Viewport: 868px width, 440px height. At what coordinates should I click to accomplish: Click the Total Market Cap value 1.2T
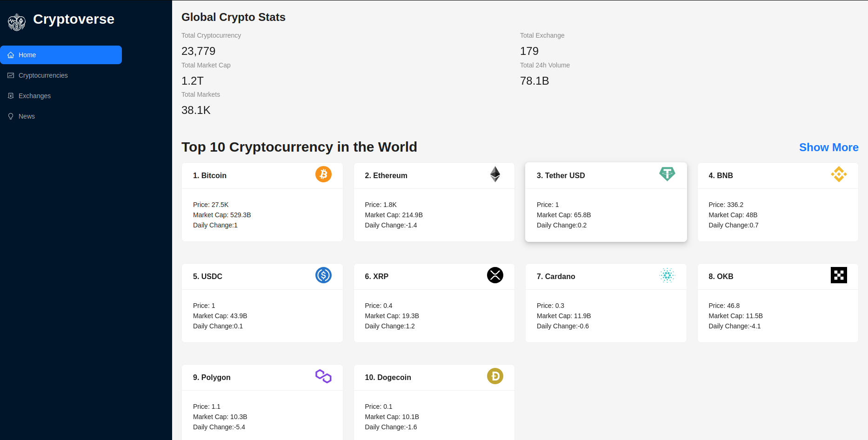(x=193, y=81)
